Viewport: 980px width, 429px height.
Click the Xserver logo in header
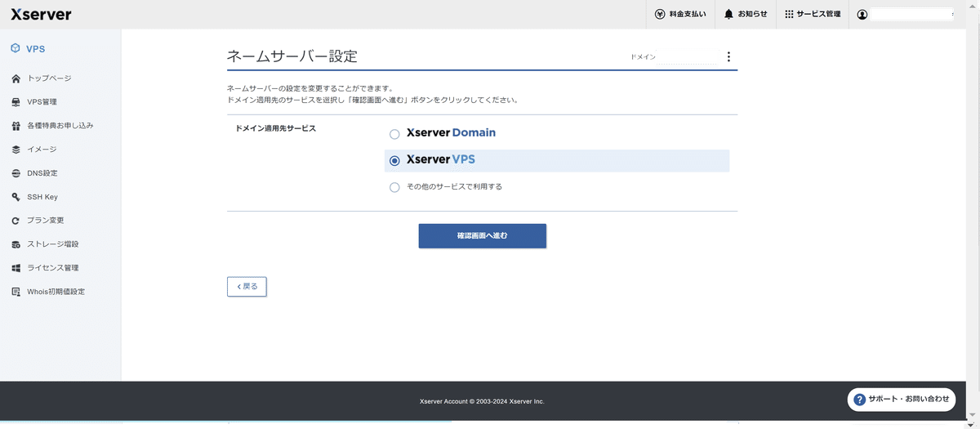(x=41, y=14)
